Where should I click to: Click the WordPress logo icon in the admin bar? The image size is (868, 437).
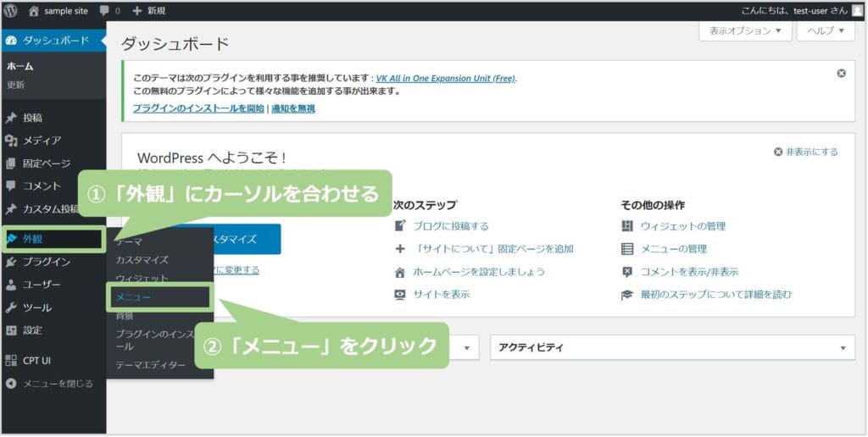pos(10,10)
